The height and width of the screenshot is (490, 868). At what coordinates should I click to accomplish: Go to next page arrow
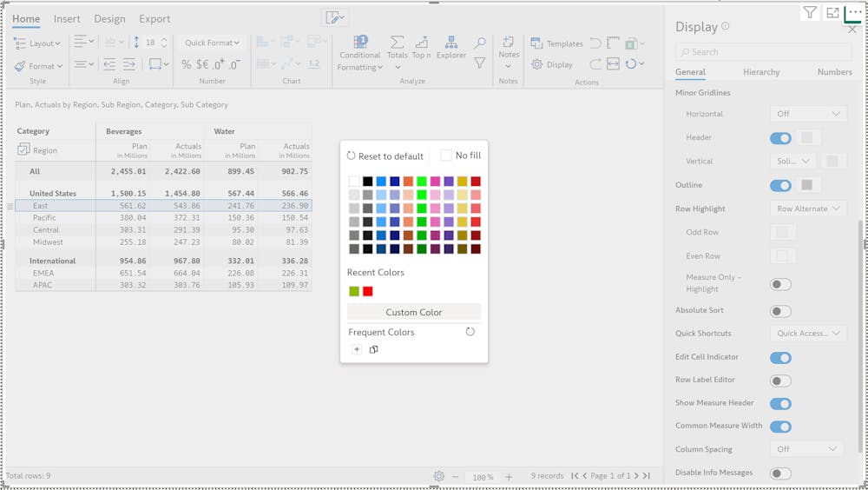pyautogui.click(x=636, y=475)
